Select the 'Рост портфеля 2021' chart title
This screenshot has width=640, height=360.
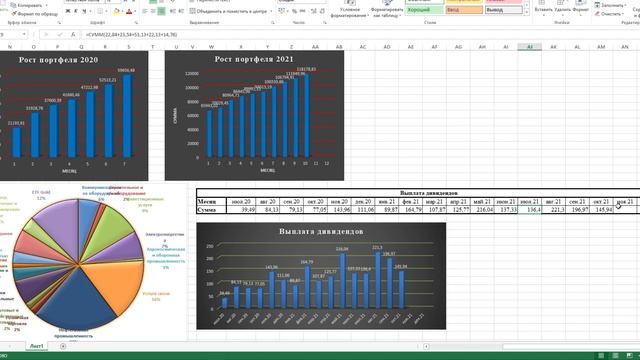(254, 59)
